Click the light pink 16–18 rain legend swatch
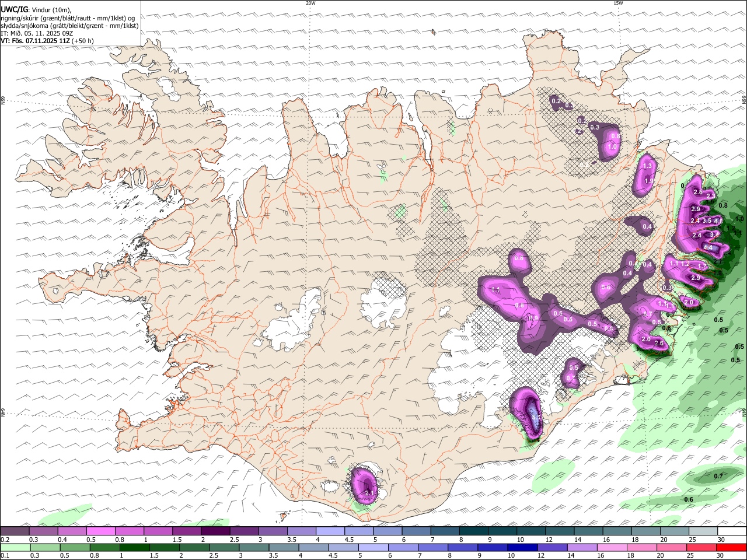The image size is (747, 560). pyautogui.click(x=612, y=548)
